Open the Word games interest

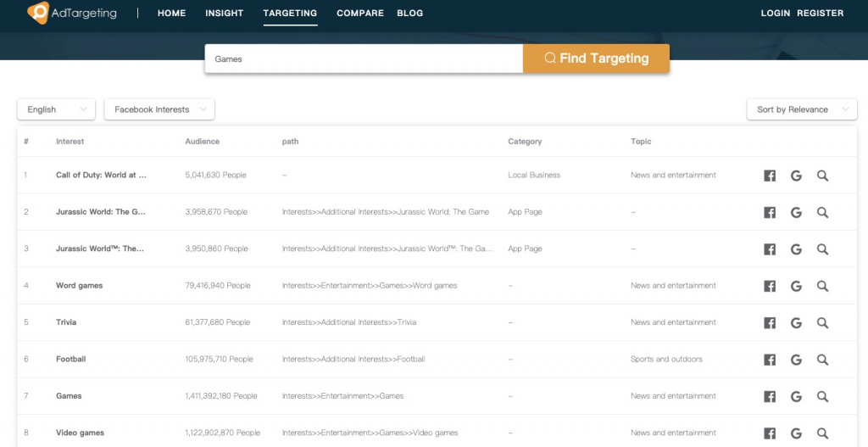click(79, 286)
